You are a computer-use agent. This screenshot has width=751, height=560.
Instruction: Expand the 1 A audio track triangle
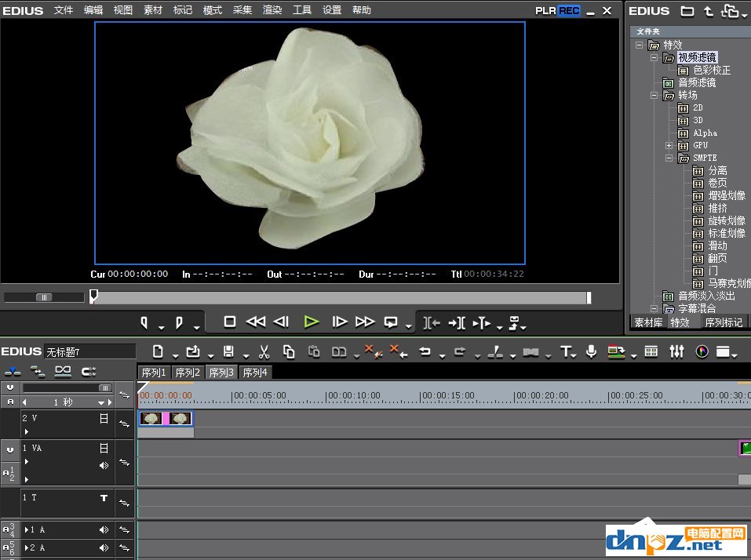click(27, 530)
